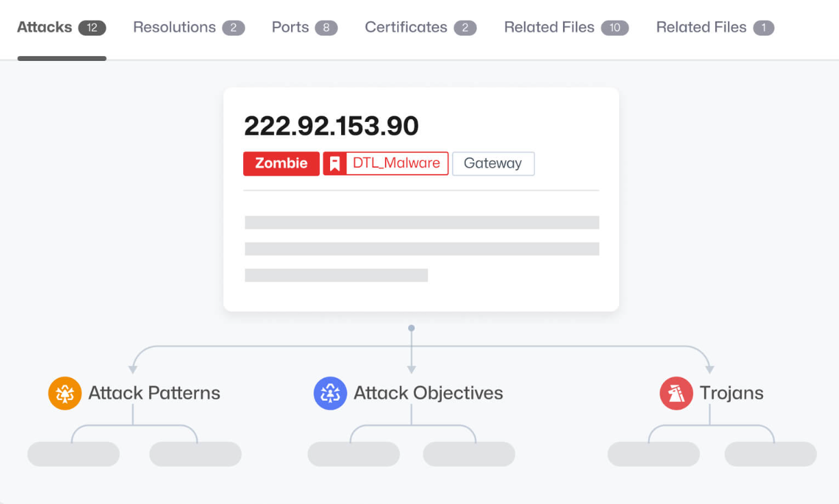Click the Certificates count badge 2

pos(465,28)
